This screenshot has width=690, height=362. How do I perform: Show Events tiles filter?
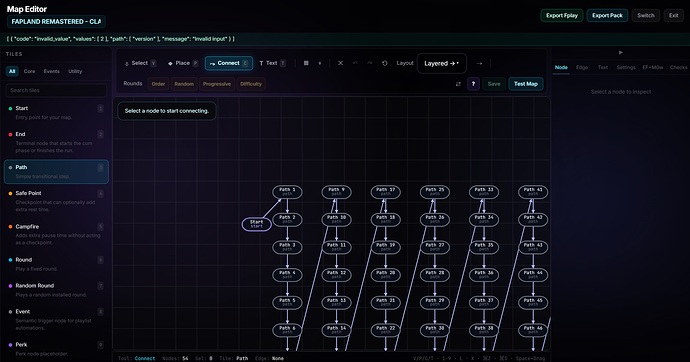pyautogui.click(x=51, y=71)
